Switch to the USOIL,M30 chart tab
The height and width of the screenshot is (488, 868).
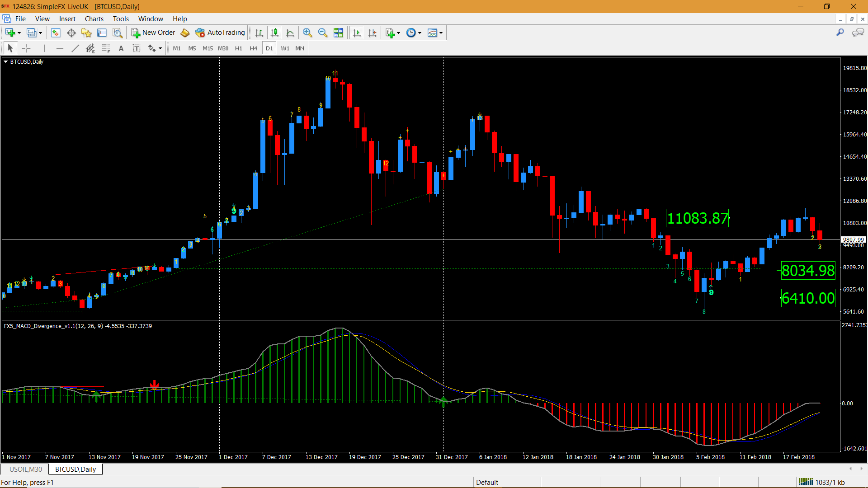[x=26, y=469]
